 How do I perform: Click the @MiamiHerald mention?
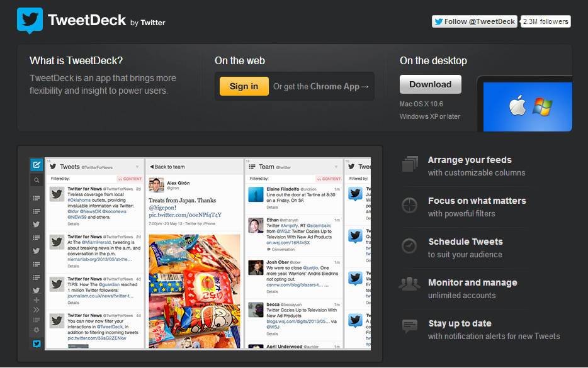(95, 242)
